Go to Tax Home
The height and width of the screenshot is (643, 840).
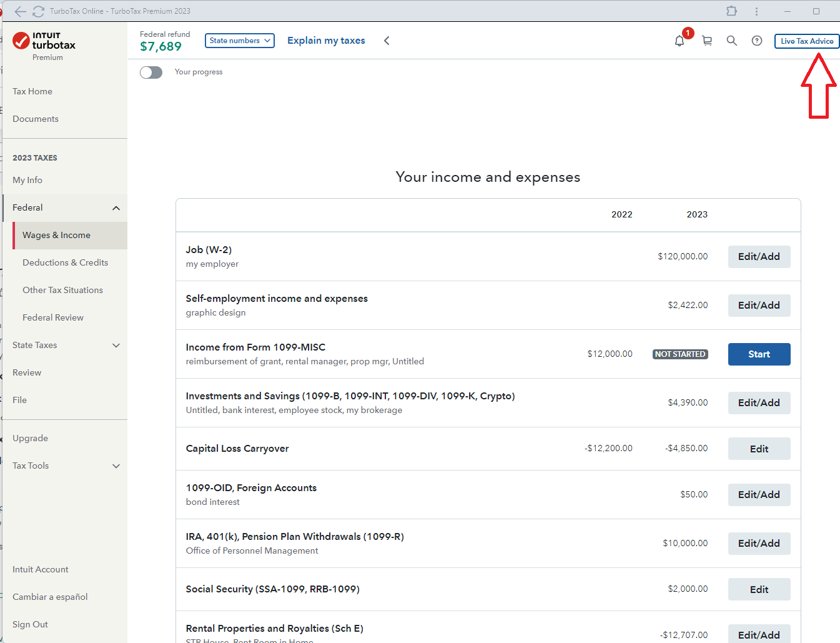click(32, 91)
